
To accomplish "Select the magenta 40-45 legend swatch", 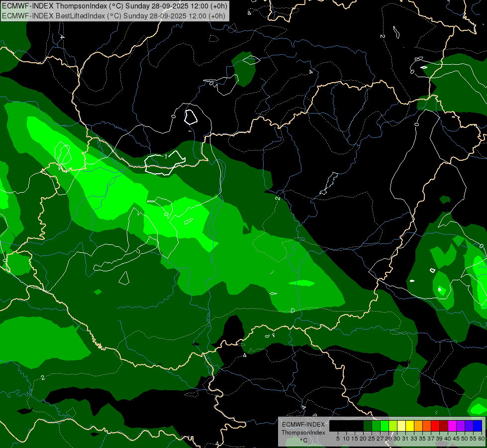I will [452, 426].
